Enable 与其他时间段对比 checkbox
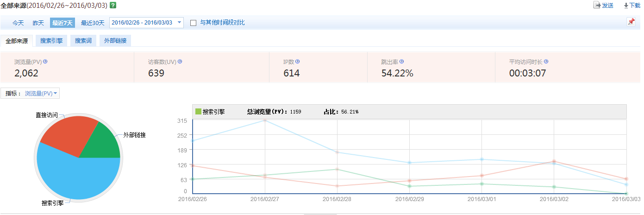 (x=194, y=23)
